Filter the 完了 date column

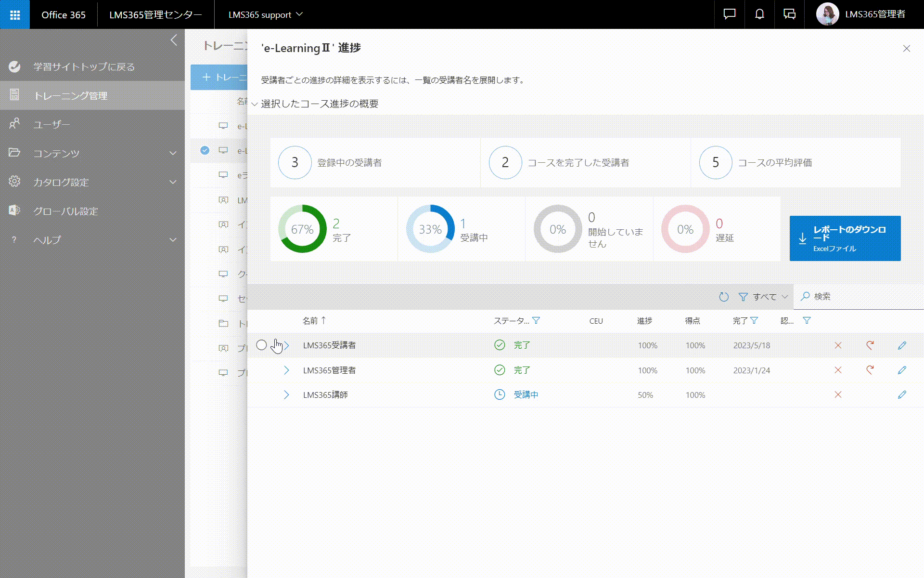(754, 321)
